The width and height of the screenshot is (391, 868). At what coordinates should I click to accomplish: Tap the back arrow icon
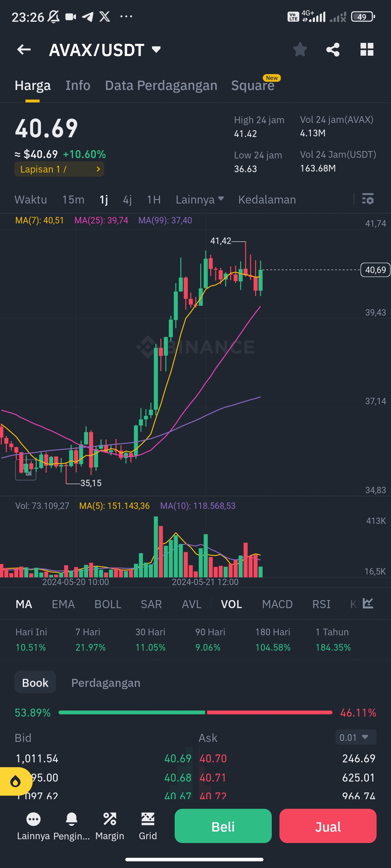click(x=24, y=50)
